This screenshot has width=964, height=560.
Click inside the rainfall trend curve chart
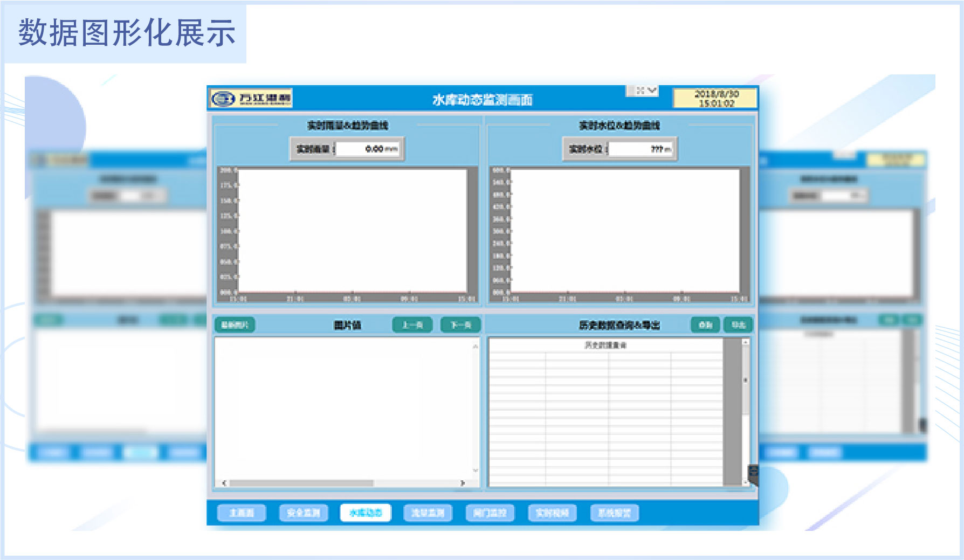coord(353,231)
